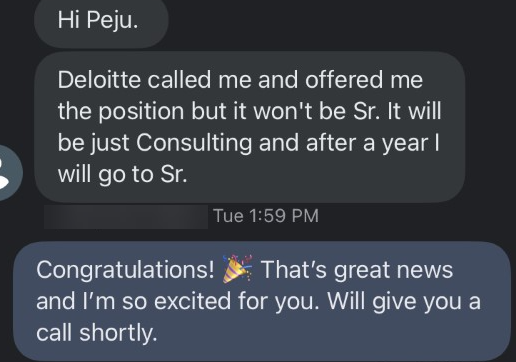This screenshot has width=516, height=362.
Task: Select the Deloitte offer message bubble
Action: click(250, 127)
